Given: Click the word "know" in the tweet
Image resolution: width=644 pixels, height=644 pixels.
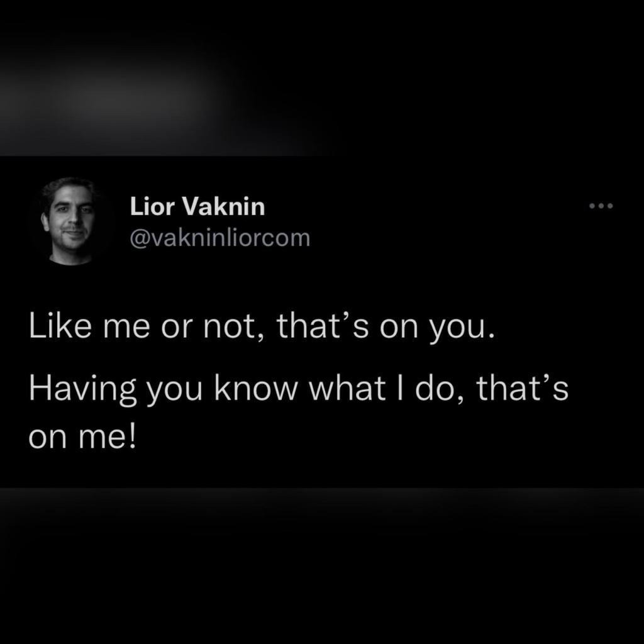Looking at the screenshot, I should point(255,387).
